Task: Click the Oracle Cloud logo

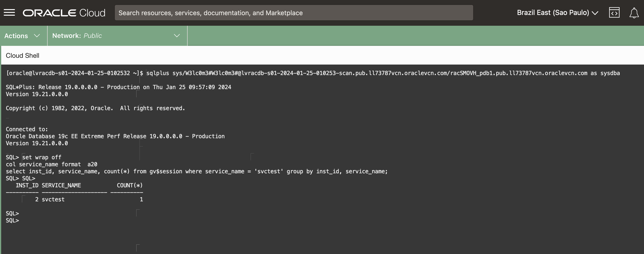Action: point(64,13)
